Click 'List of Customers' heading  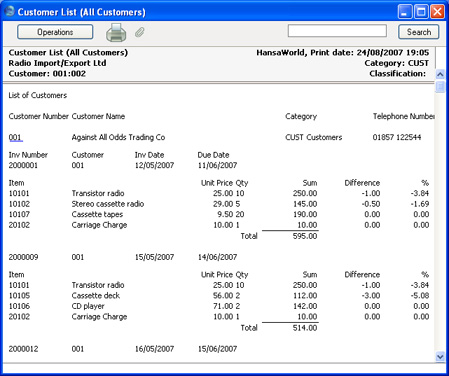coord(38,95)
